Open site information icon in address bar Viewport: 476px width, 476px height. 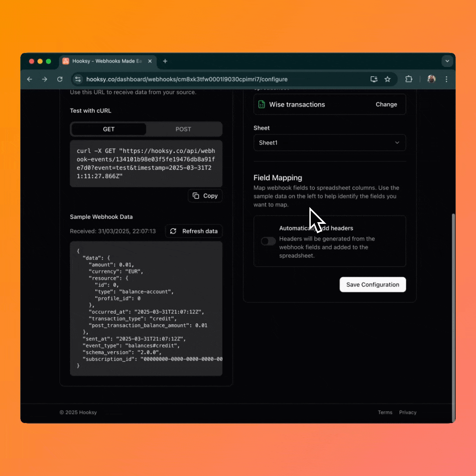tap(78, 79)
